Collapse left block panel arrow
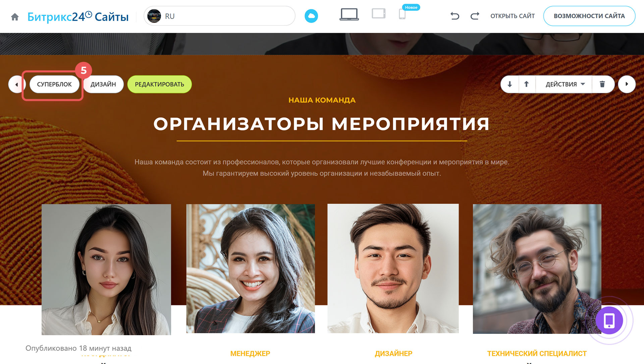644x364 pixels. [16, 84]
